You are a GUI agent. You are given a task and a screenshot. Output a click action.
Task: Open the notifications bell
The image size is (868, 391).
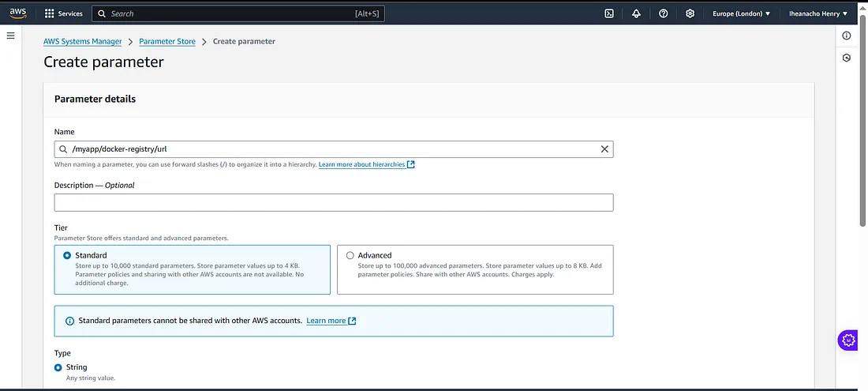point(636,14)
